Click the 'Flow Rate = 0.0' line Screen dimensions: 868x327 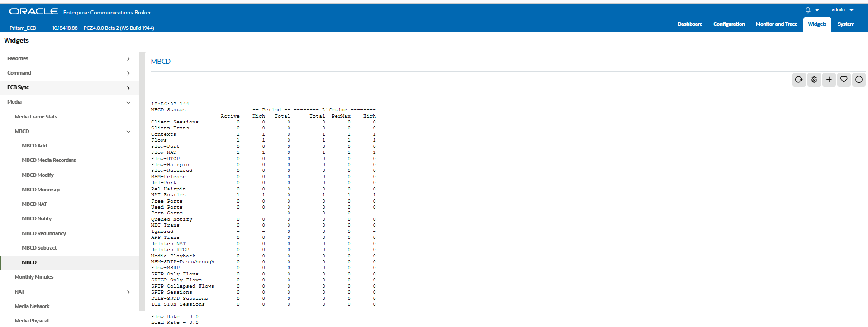175,317
